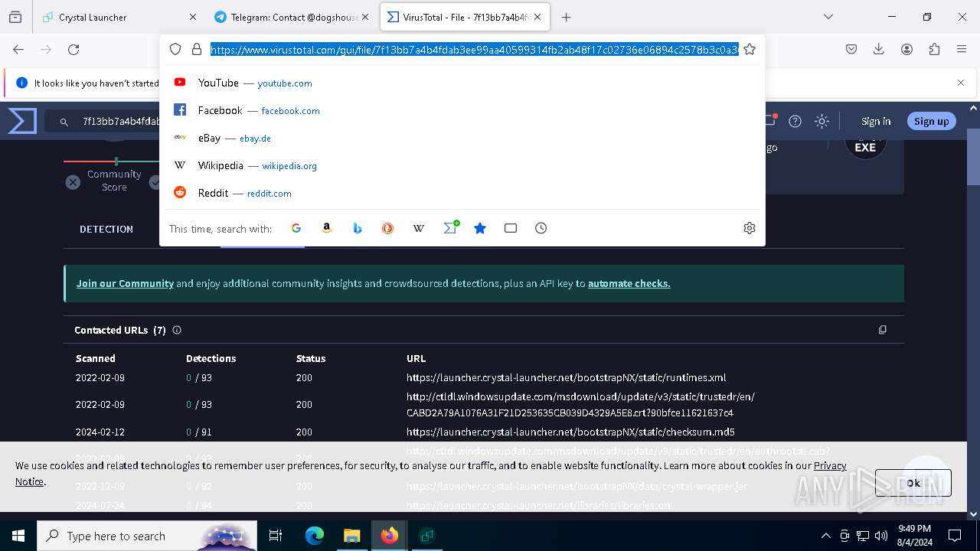980x551 pixels.
Task: Click the Sign up button
Action: (x=931, y=121)
